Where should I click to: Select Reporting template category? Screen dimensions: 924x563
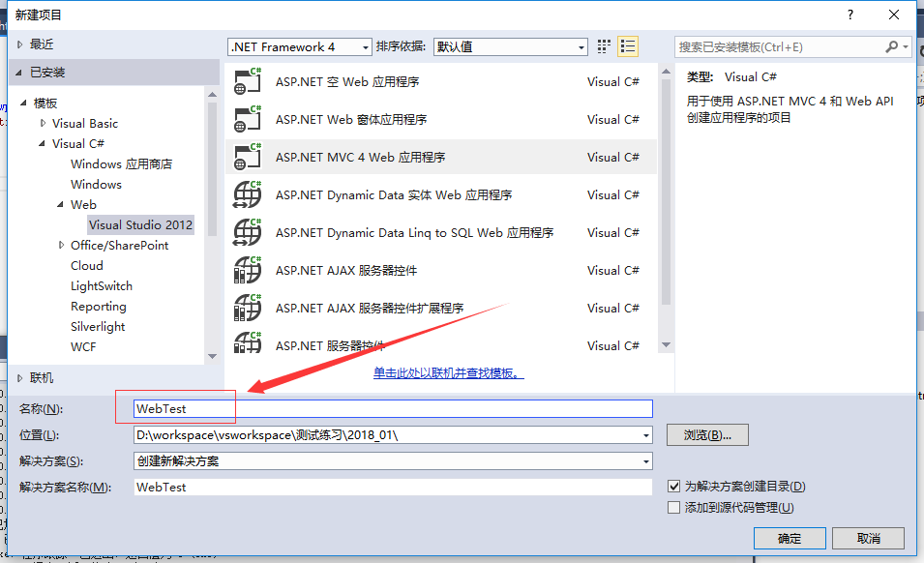99,307
